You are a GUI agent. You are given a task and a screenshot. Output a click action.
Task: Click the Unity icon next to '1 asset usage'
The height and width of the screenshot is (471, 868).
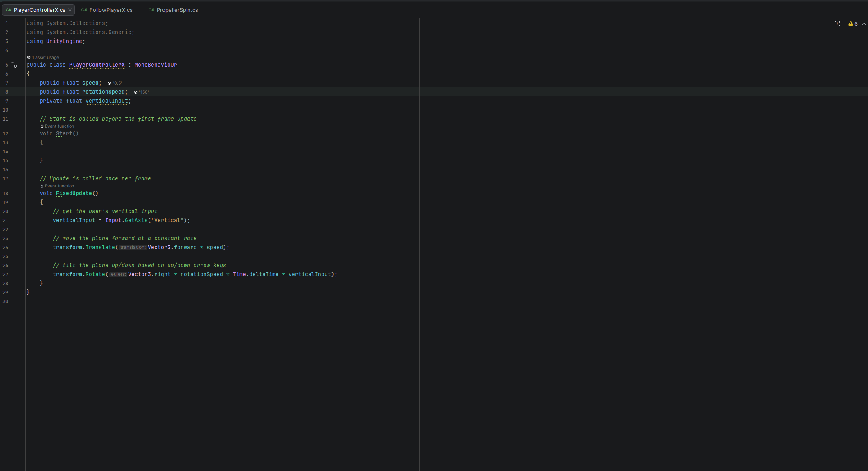29,58
